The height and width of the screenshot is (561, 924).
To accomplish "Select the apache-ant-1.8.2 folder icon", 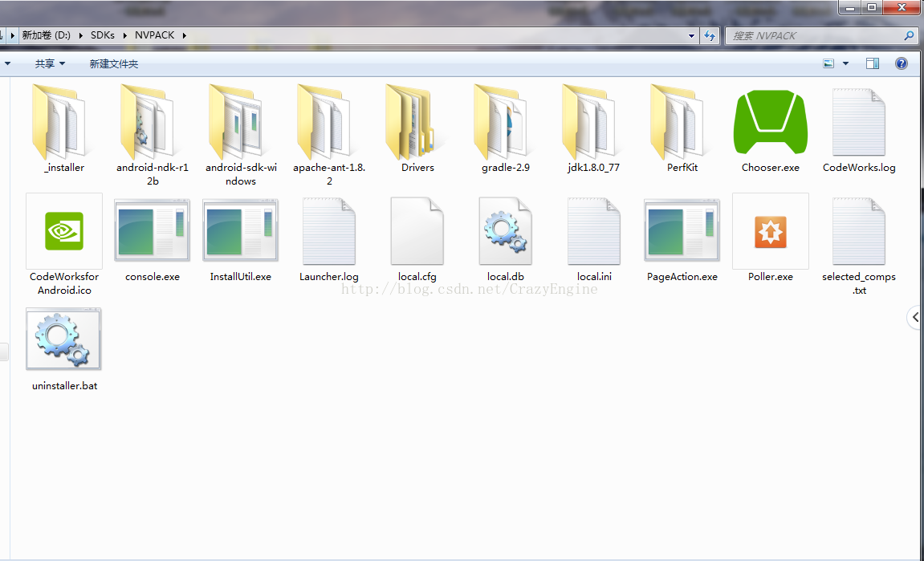I will (324, 122).
